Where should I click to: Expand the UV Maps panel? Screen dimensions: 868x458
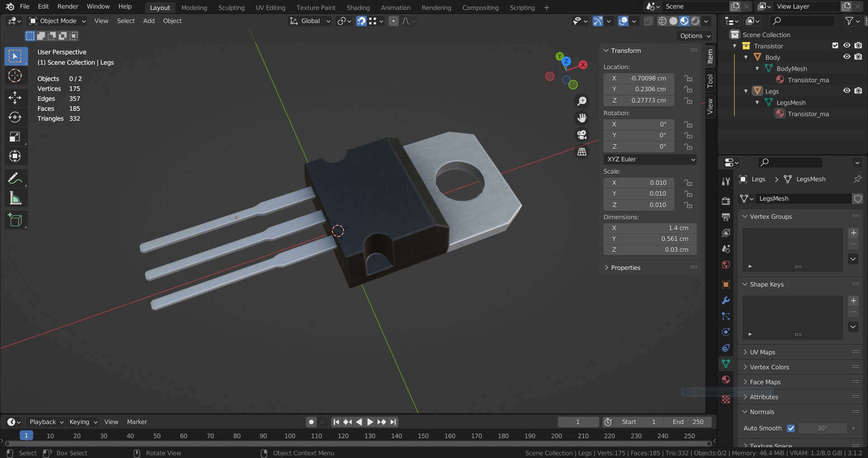tap(762, 352)
